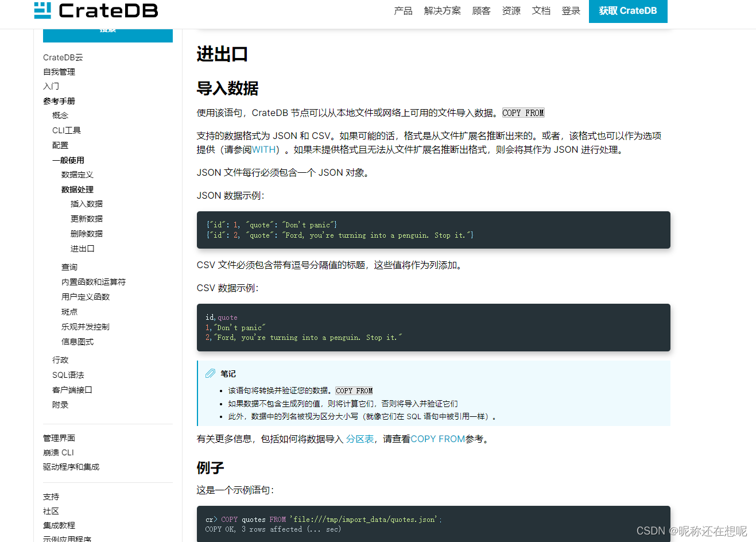756x542 pixels.
Task: Click the blue search button in the sidebar
Action: coord(108,35)
